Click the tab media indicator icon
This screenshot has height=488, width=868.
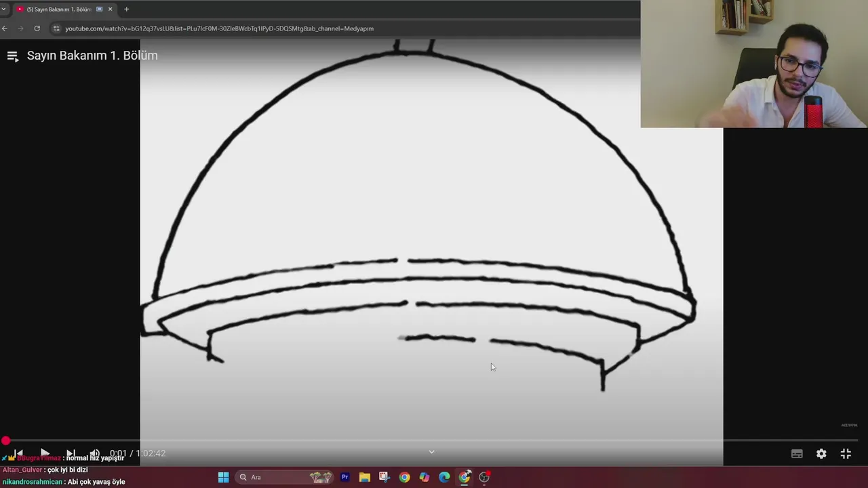[100, 9]
